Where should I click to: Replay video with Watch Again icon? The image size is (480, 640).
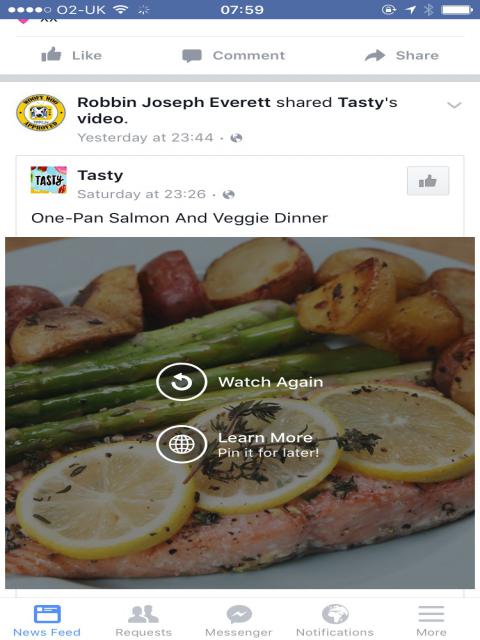[182, 382]
